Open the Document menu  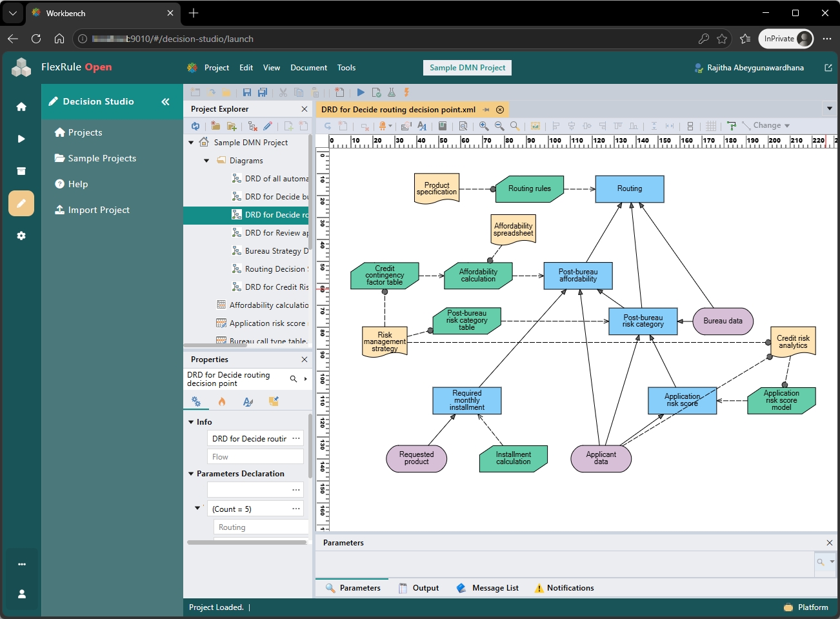(x=308, y=68)
